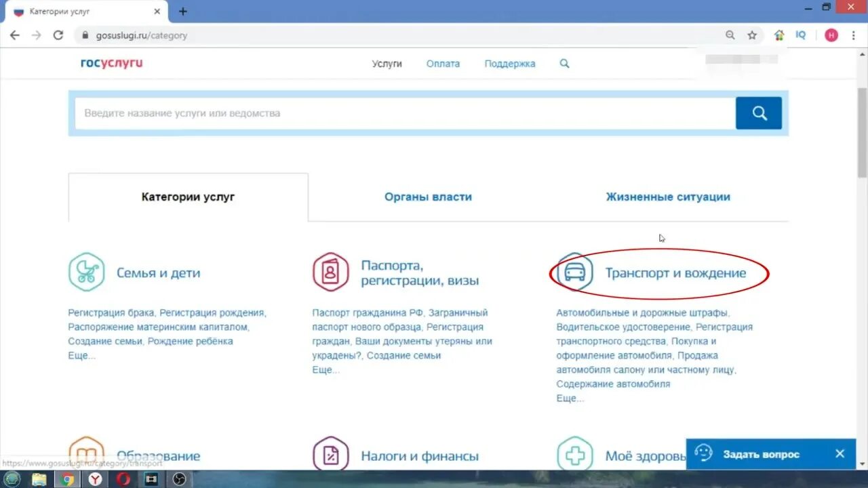Click Автомобильные и дорожные штрафы link
The image size is (868, 488).
point(642,312)
